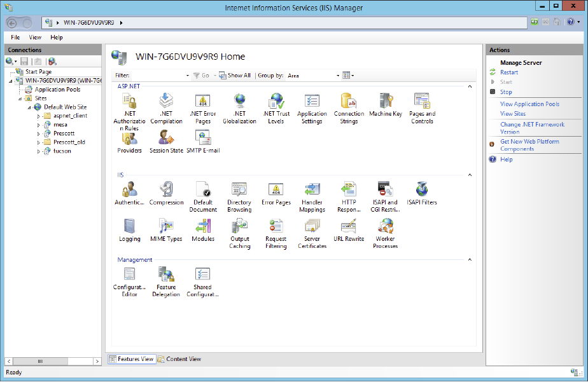Open ISAPI Filters feature
This screenshot has height=382, width=588.
point(422,194)
